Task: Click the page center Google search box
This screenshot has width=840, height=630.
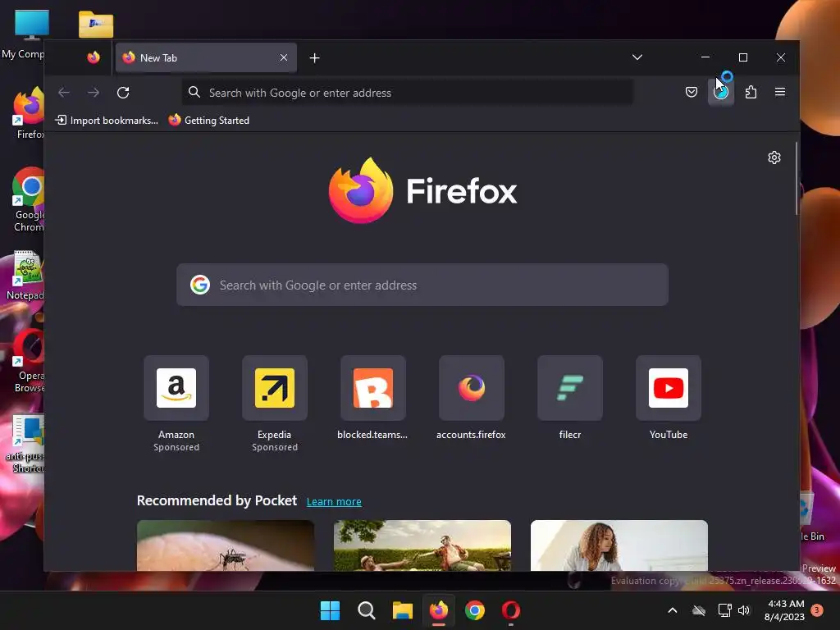Action: [x=422, y=285]
